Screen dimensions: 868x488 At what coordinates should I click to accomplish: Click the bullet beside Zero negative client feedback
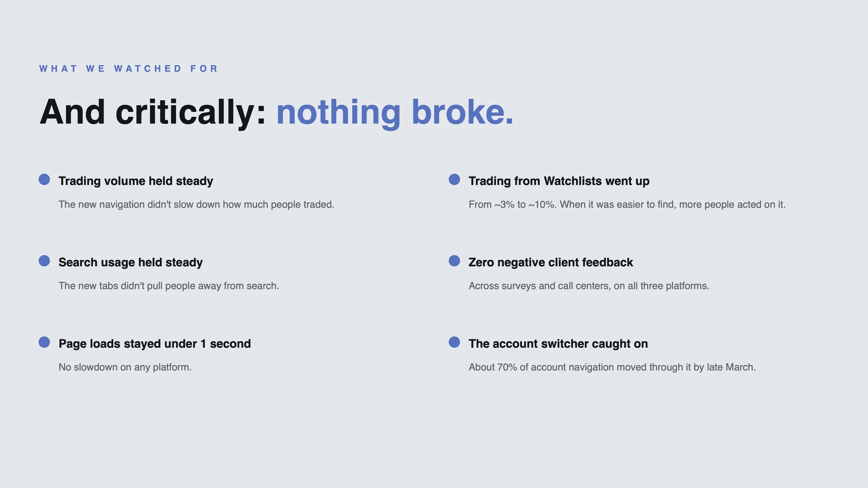pyautogui.click(x=454, y=261)
